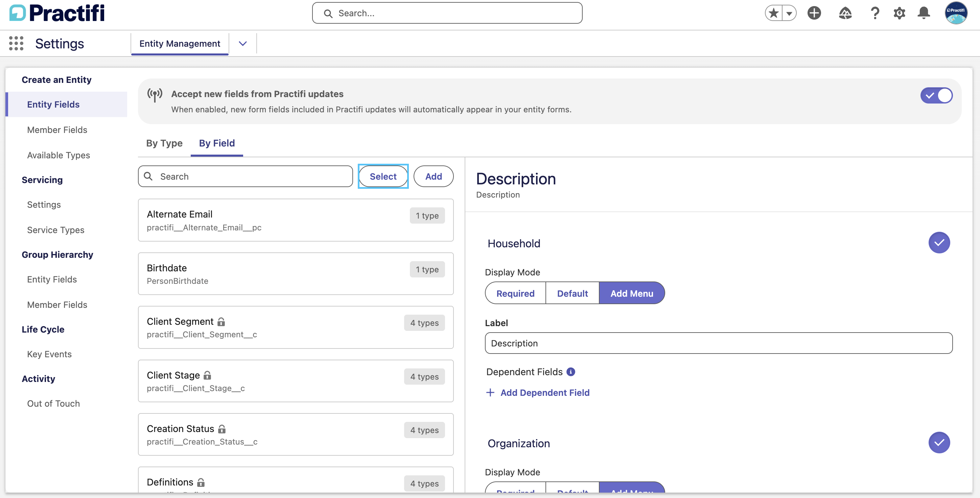Open Entity Fields under Create an Entity

(67, 104)
